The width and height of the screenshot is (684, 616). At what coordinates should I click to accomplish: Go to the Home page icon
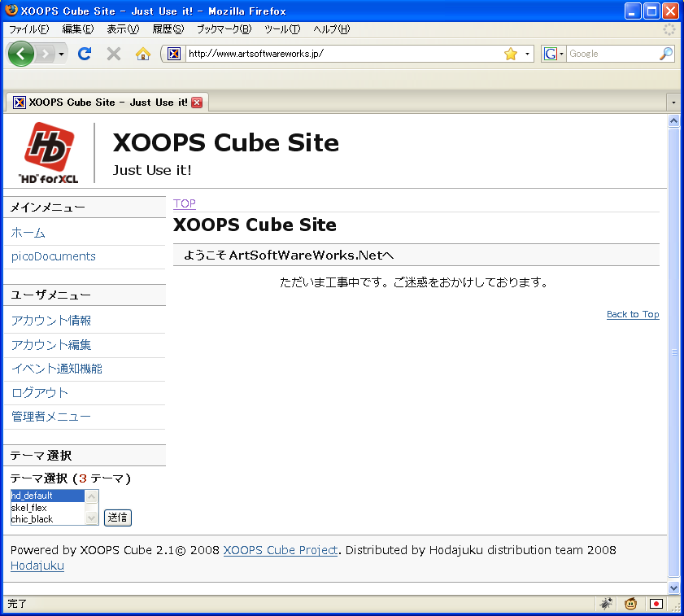pos(143,54)
